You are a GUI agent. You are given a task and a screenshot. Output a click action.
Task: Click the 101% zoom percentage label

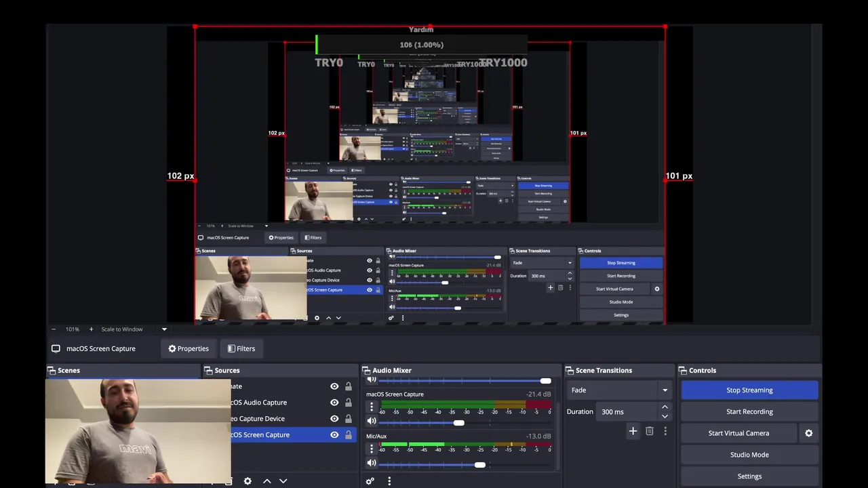[73, 329]
